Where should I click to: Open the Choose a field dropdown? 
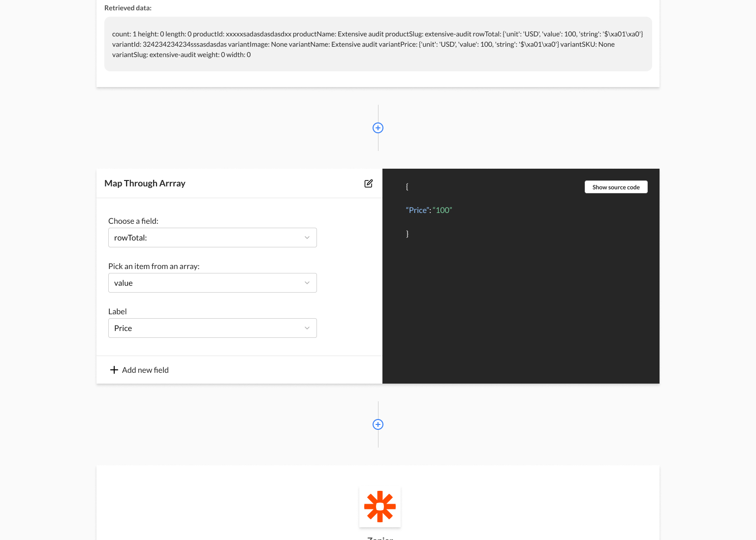[213, 238]
